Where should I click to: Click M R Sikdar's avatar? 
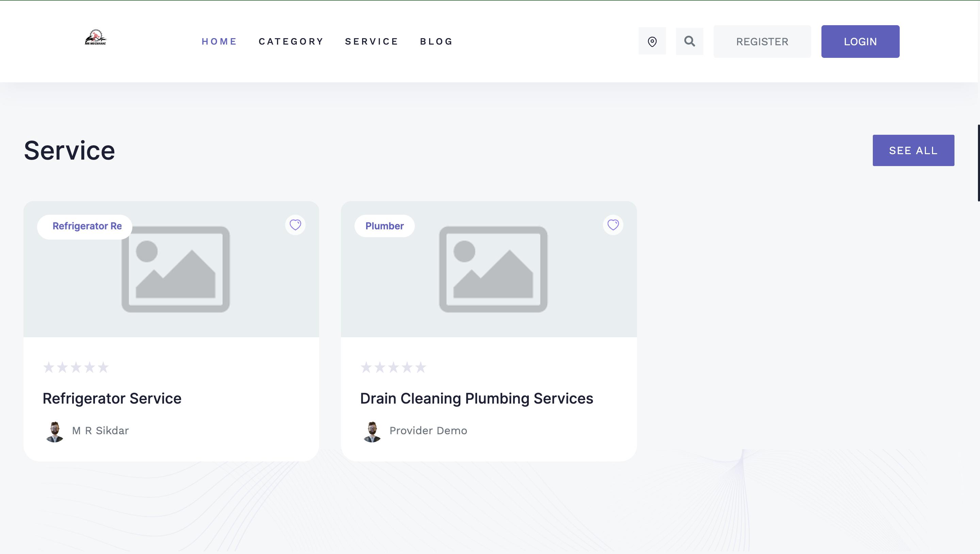click(x=55, y=431)
